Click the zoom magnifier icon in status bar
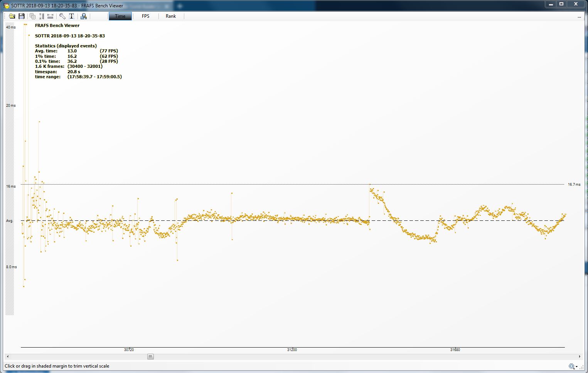The width and height of the screenshot is (588, 373). coord(571,366)
